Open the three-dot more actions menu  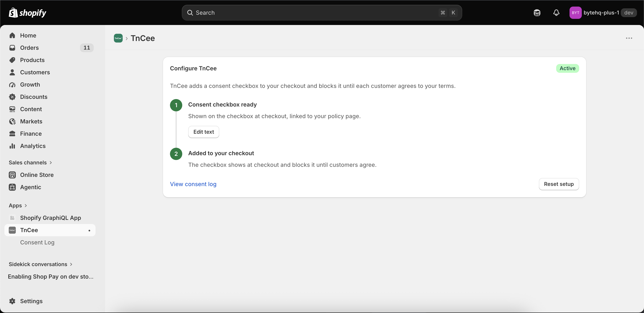tap(629, 38)
